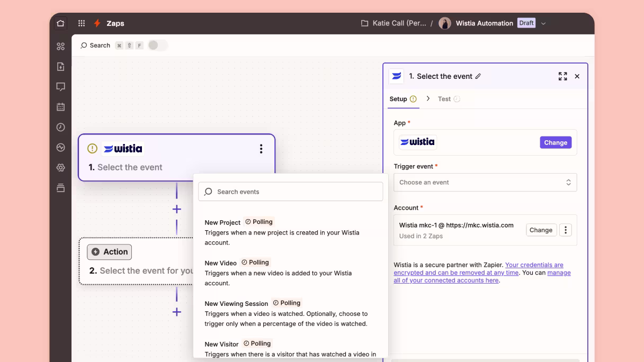The height and width of the screenshot is (362, 644).
Task: Expand the step panel to full screen
Action: point(563,76)
